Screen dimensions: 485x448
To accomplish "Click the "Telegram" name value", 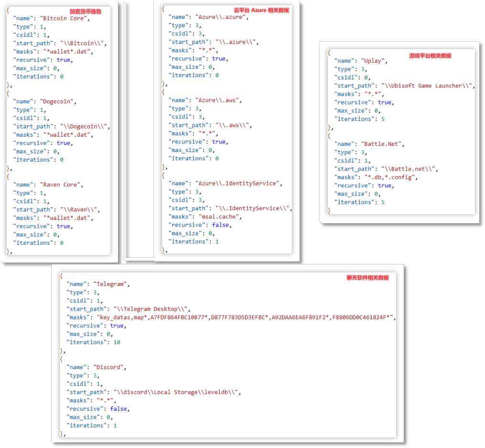I will point(111,284).
